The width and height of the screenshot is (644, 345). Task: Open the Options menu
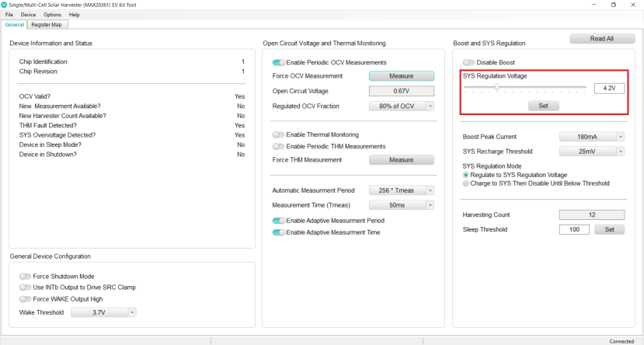point(53,15)
